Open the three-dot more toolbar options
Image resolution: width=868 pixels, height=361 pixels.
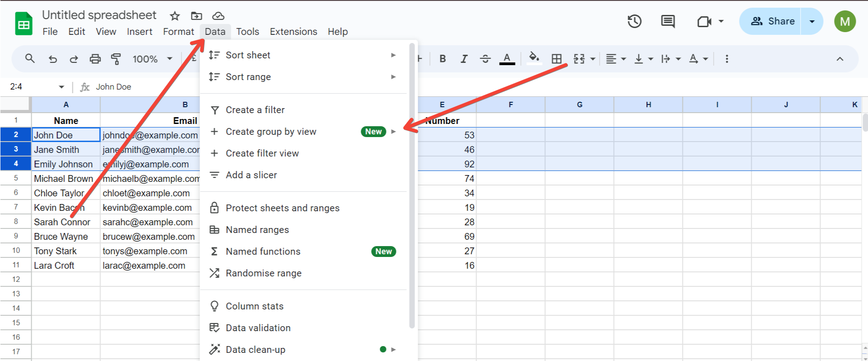pyautogui.click(x=727, y=59)
